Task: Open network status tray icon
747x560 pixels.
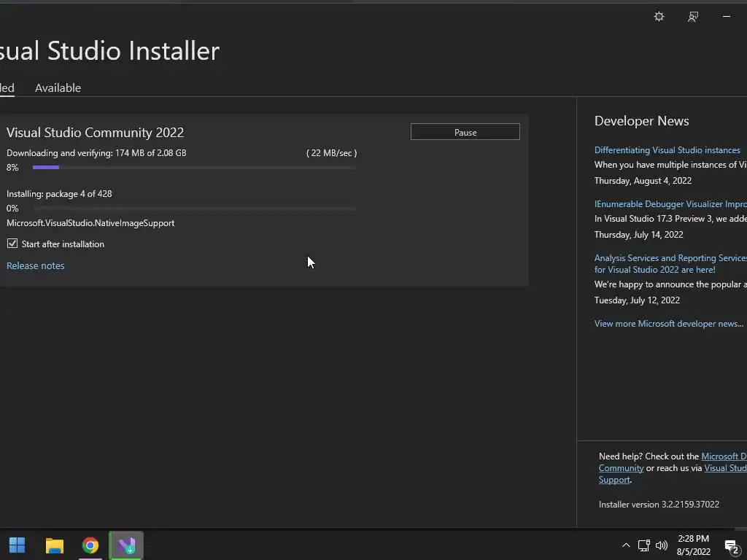Action: 643,545
